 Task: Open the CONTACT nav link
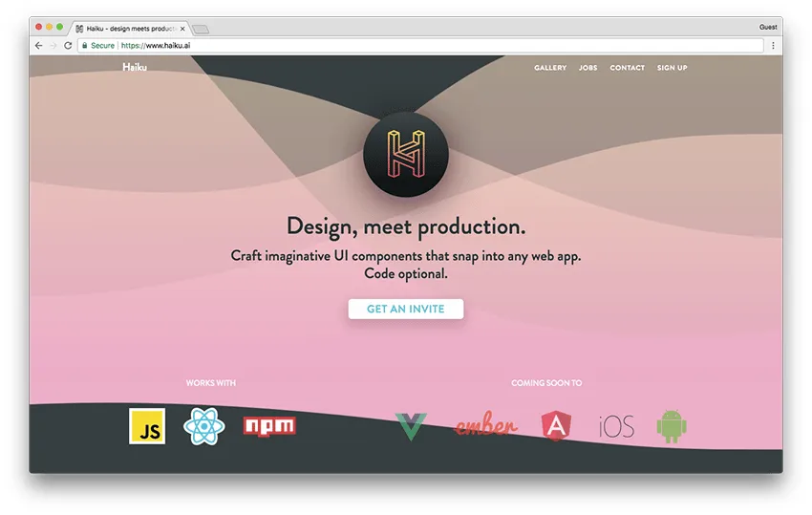pyautogui.click(x=627, y=68)
